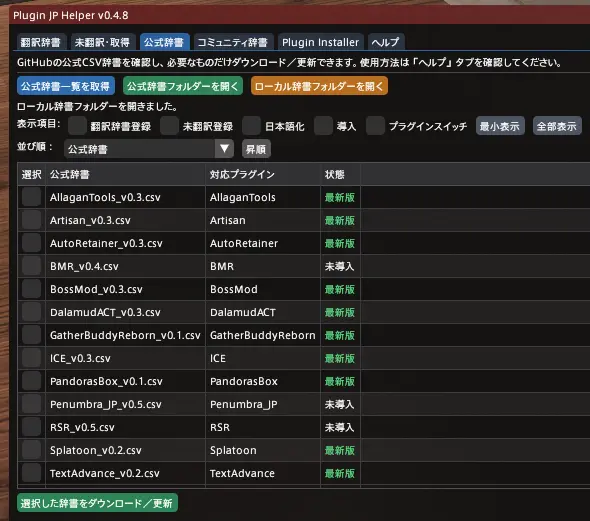Check the AllaganTools_v0.3.csv row checkbox
The image size is (590, 521).
[x=31, y=197]
